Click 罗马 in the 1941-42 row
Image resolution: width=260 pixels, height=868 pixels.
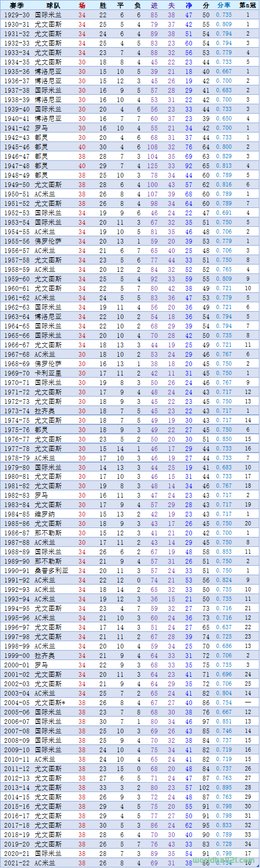(41, 128)
